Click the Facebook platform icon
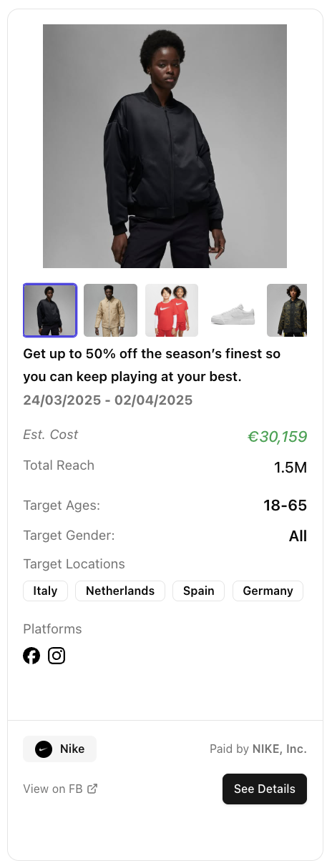This screenshot has width=332, height=868. [31, 656]
